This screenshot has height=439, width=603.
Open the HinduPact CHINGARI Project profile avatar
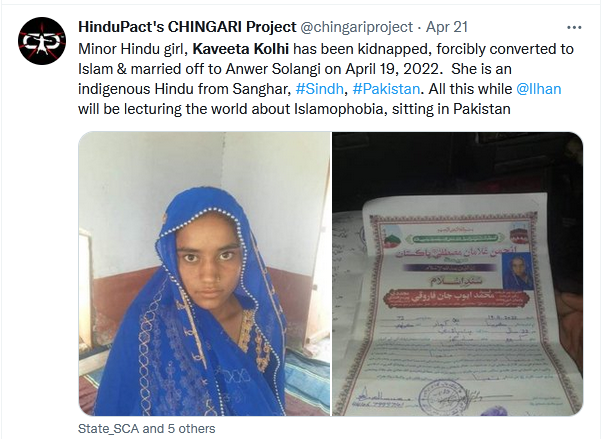tap(42, 41)
